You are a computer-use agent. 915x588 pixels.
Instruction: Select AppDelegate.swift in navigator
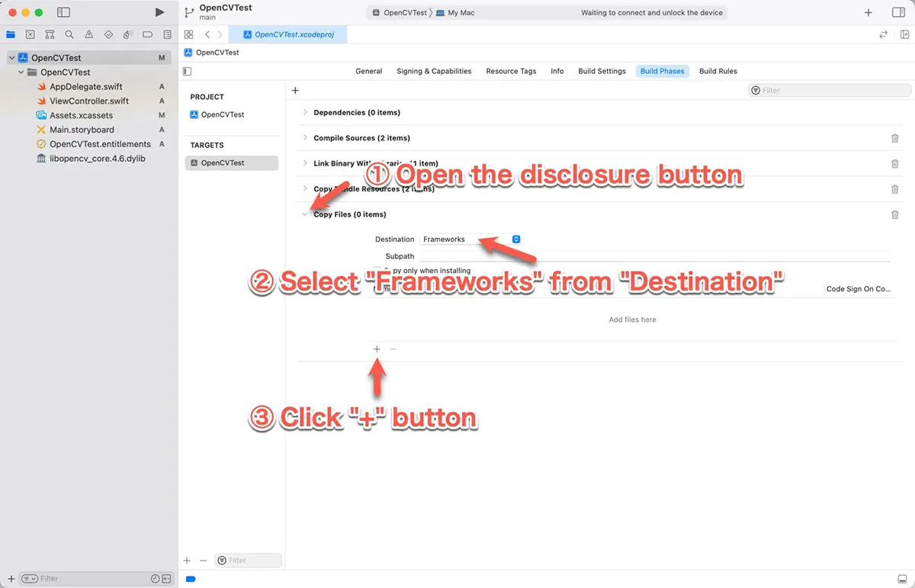click(86, 87)
